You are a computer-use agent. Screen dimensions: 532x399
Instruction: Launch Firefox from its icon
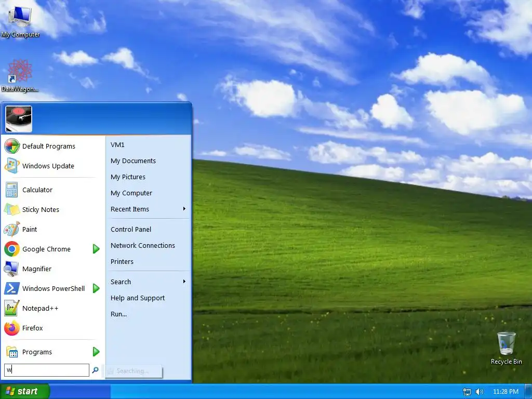click(12, 328)
